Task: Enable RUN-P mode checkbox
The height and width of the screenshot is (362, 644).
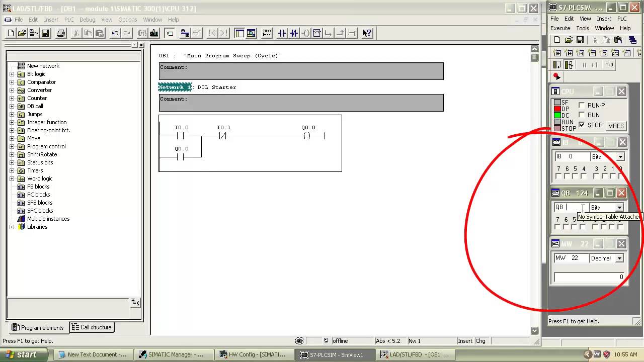Action: 582,106
